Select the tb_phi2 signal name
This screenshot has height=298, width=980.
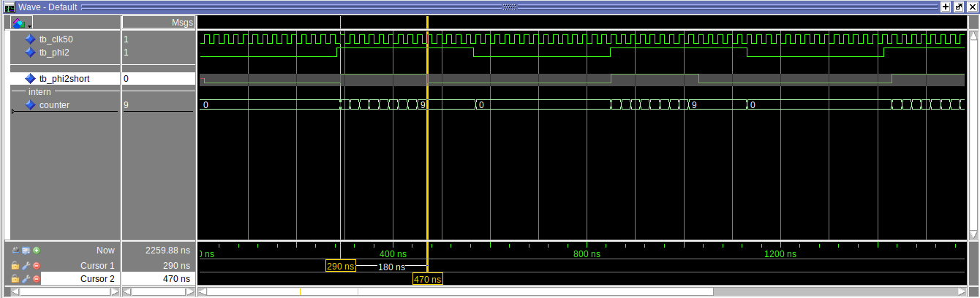coord(54,53)
